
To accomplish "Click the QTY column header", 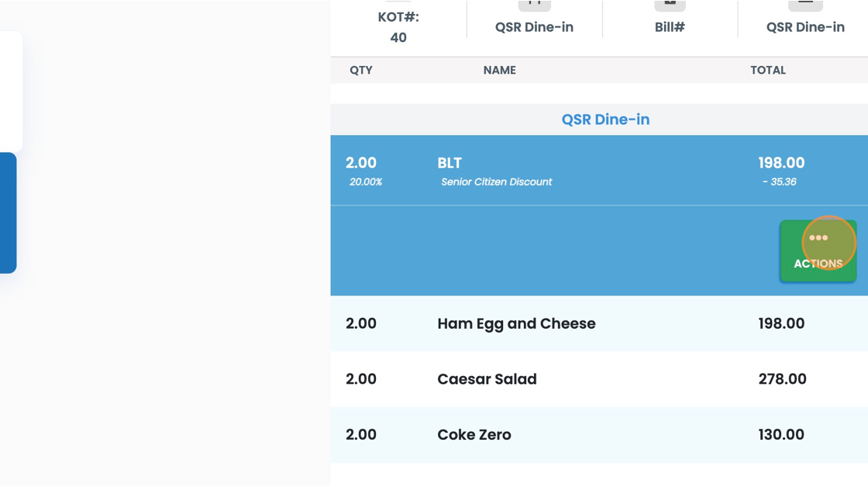I will (x=361, y=70).
